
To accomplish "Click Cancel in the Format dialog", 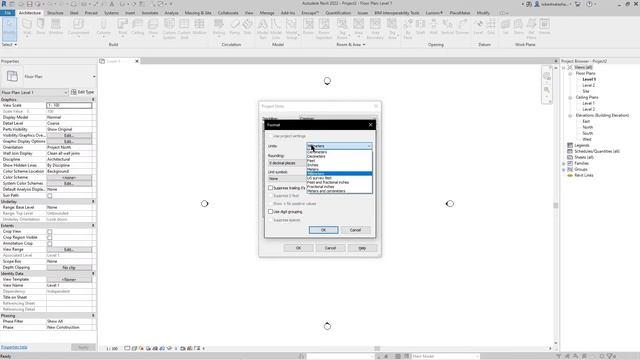I will coord(355,230).
